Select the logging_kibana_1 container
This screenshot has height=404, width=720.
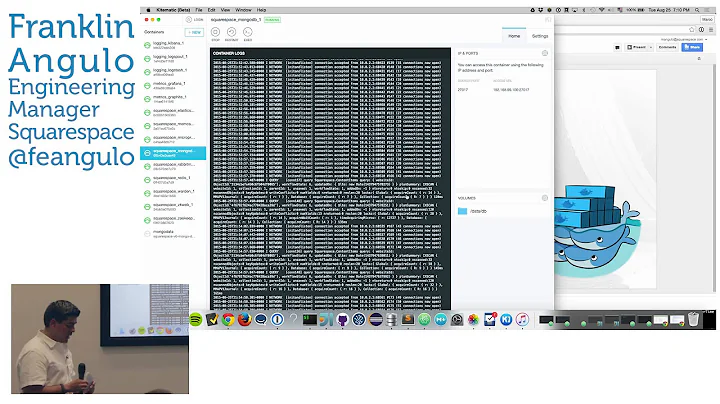pyautogui.click(x=173, y=45)
